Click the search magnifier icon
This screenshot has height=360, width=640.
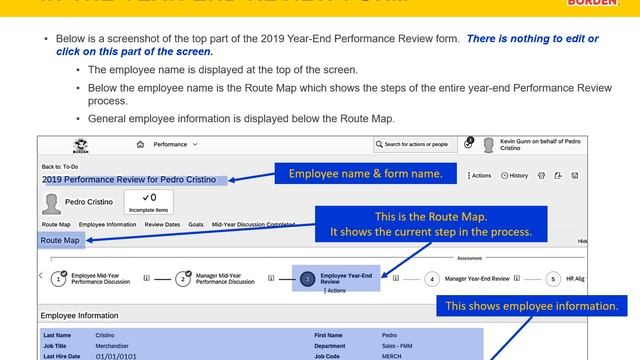(x=379, y=144)
